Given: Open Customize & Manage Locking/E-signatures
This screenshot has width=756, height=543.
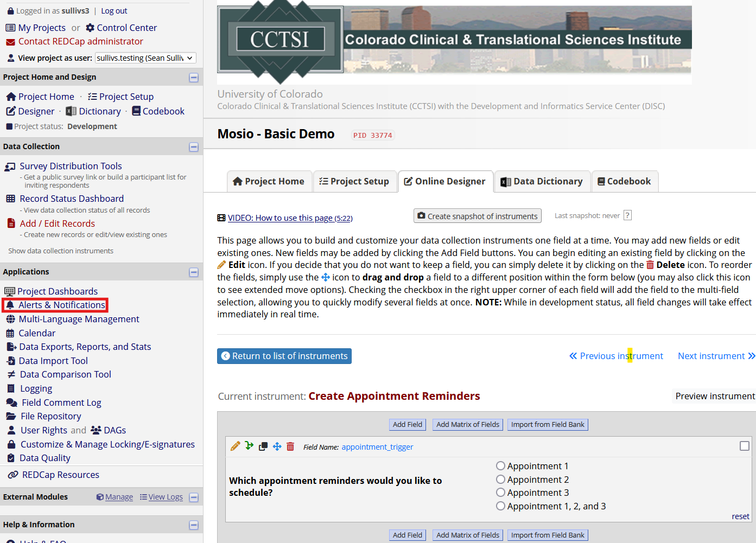Looking at the screenshot, I should [107, 444].
